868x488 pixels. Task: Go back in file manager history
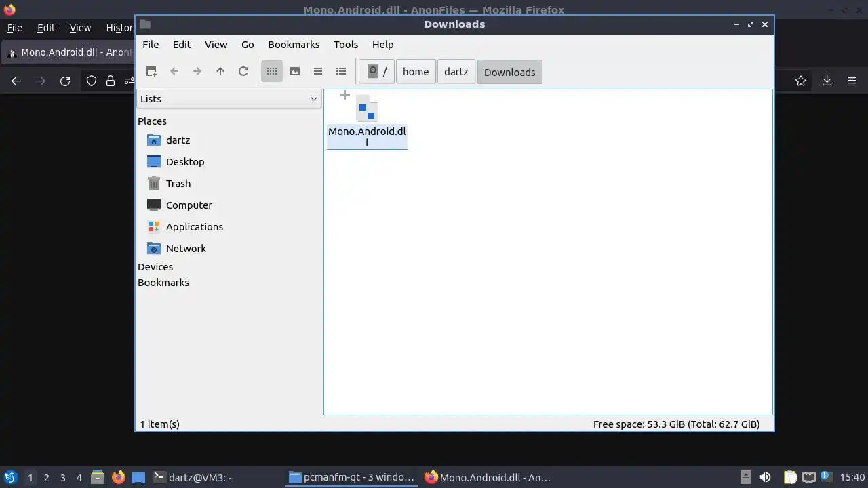tap(174, 71)
